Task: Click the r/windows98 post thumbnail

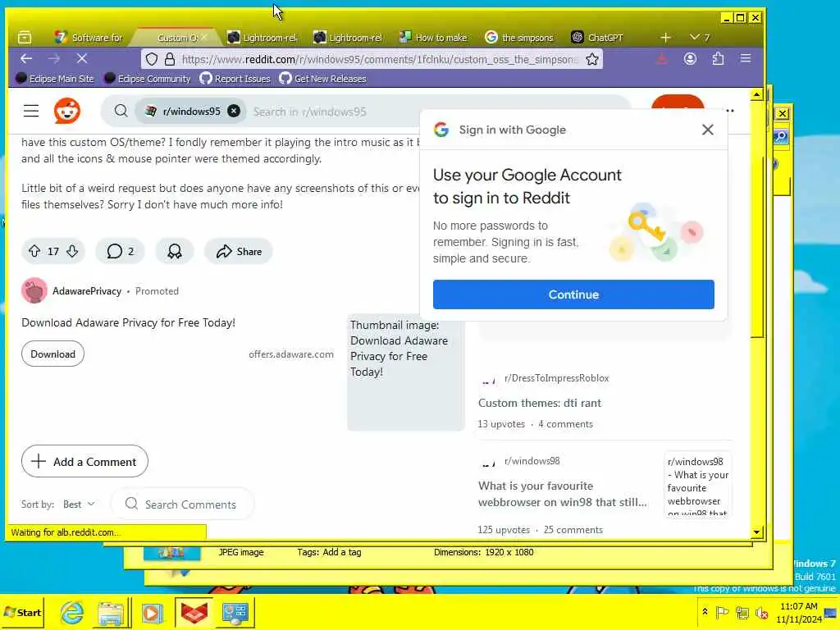Action: (697, 484)
